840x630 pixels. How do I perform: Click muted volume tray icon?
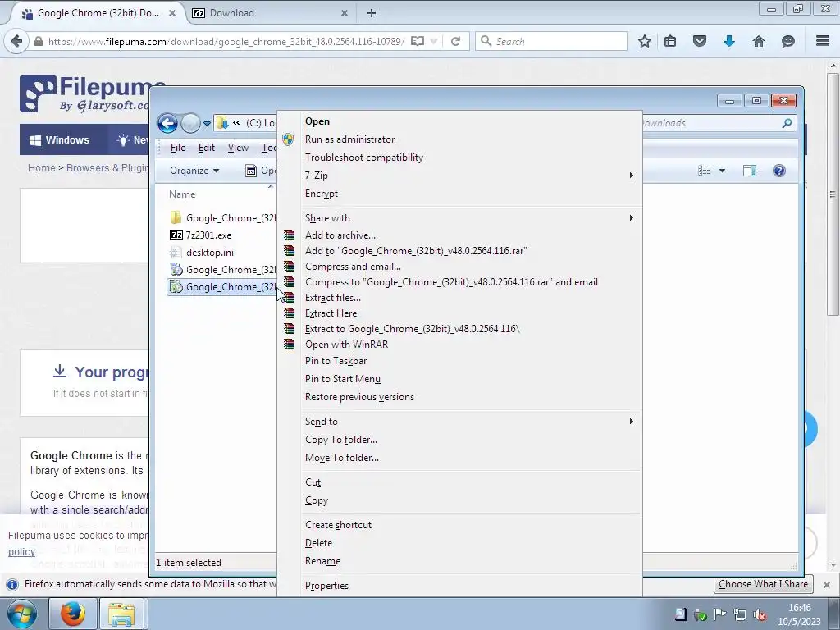tap(759, 614)
